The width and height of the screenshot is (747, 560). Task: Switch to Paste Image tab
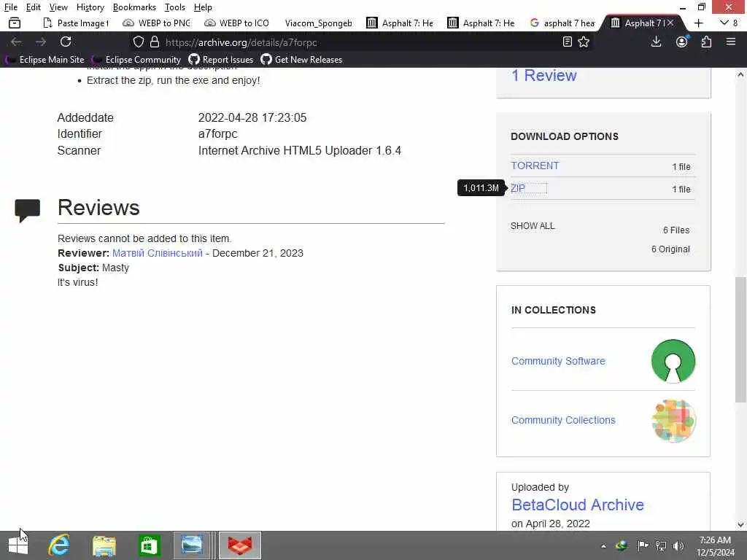(x=76, y=23)
